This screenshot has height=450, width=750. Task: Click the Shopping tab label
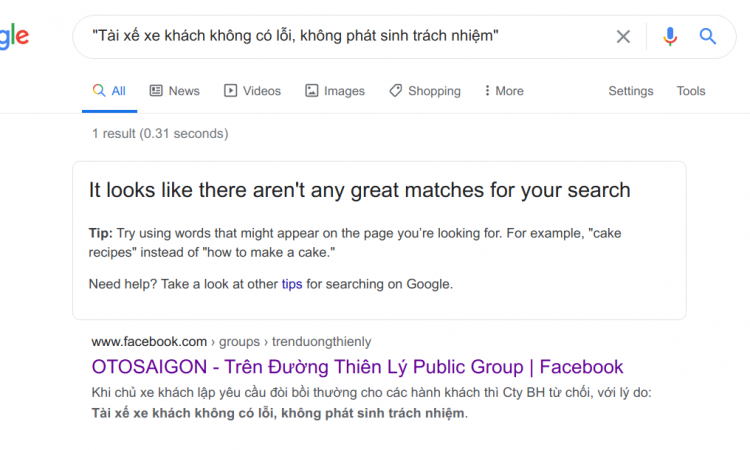(434, 91)
